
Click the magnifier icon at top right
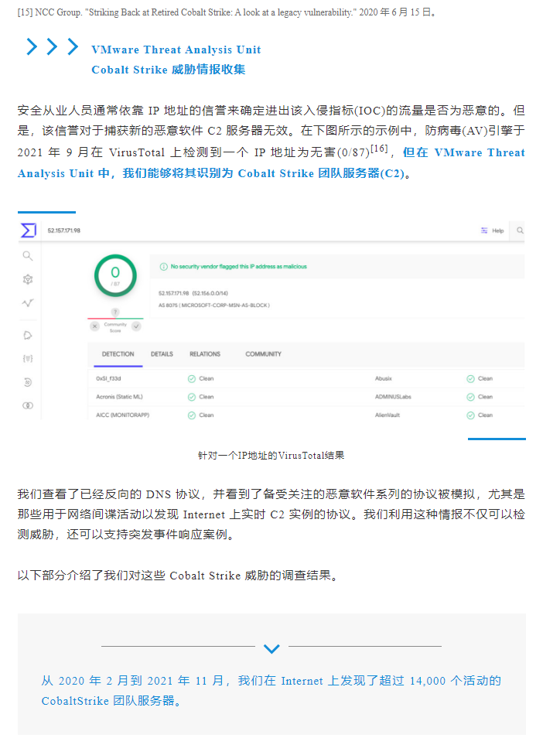tap(520, 231)
